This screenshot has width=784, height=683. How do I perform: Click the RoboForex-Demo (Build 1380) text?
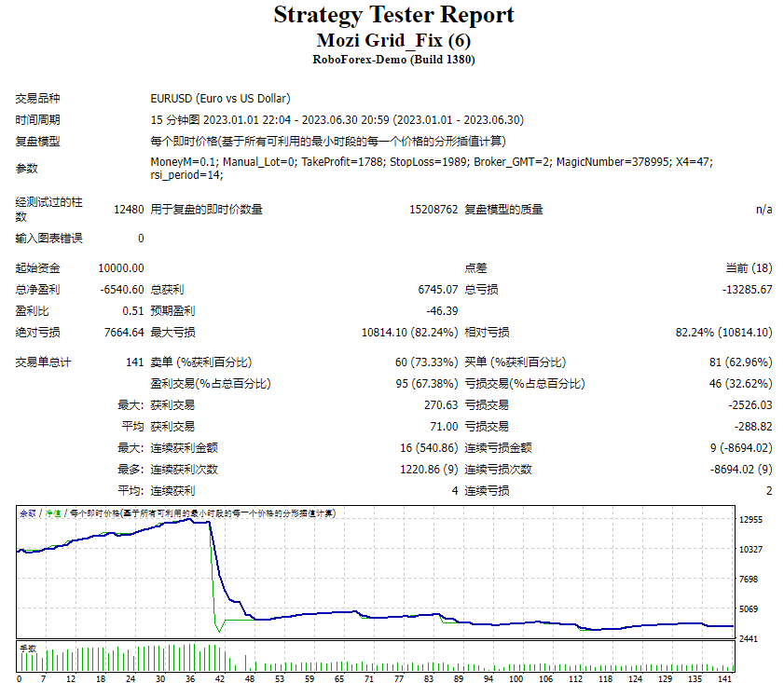tap(392, 60)
